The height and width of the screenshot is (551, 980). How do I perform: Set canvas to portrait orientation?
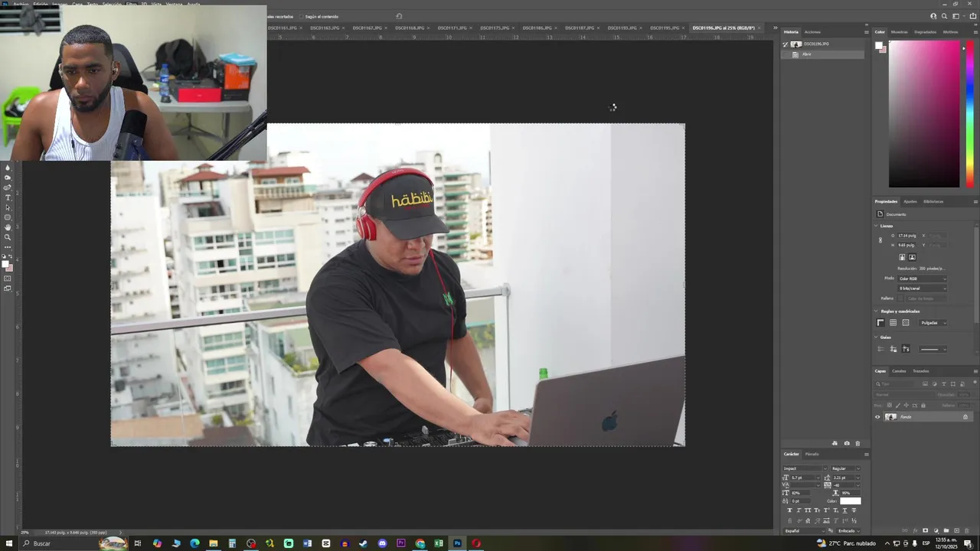(x=902, y=257)
